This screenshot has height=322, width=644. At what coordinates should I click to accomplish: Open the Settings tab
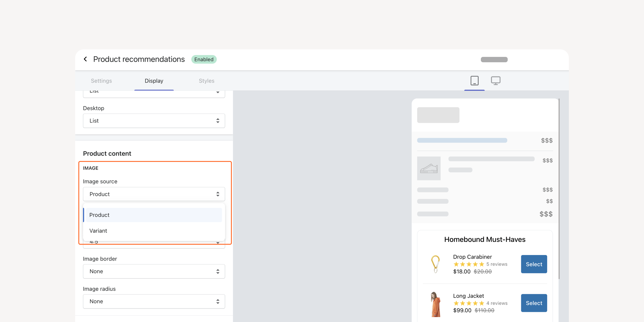click(x=101, y=81)
